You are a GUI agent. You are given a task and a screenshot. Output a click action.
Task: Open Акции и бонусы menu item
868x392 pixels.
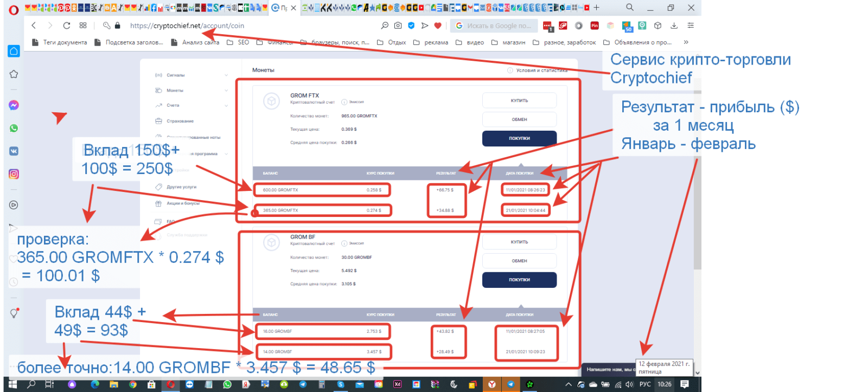(183, 203)
